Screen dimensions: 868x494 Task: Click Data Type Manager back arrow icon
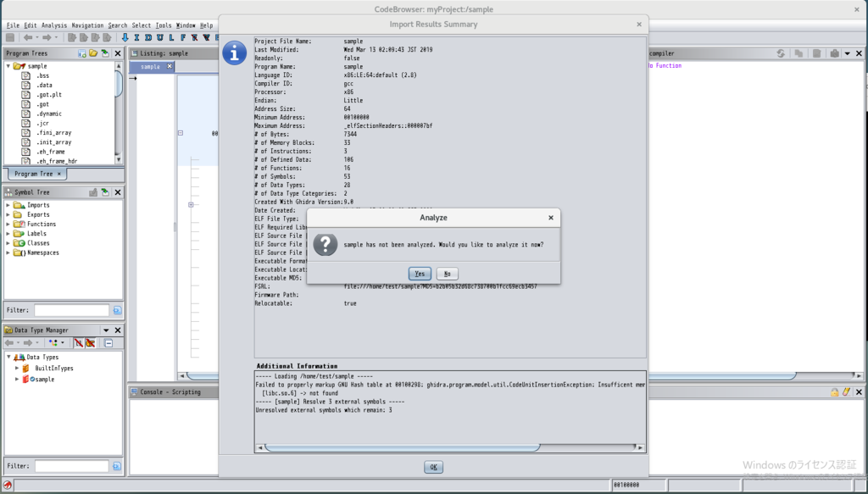[x=9, y=343]
